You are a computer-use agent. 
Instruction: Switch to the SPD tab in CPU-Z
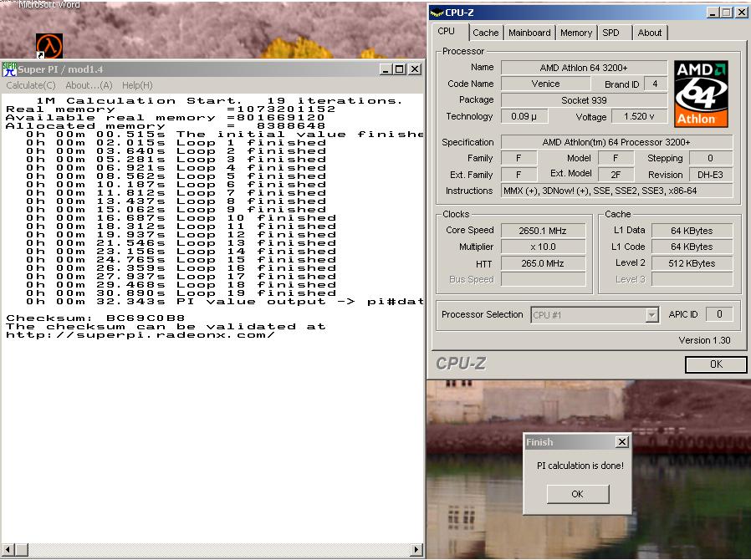[x=611, y=33]
